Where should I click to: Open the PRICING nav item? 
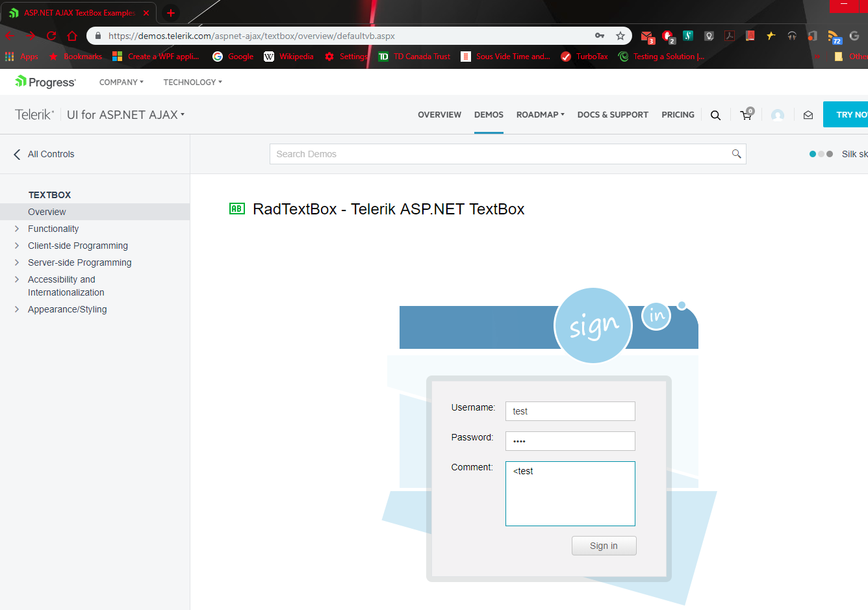click(678, 115)
